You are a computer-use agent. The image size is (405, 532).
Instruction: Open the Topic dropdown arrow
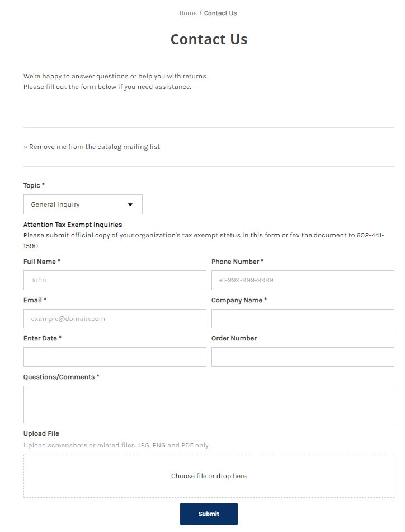point(130,204)
